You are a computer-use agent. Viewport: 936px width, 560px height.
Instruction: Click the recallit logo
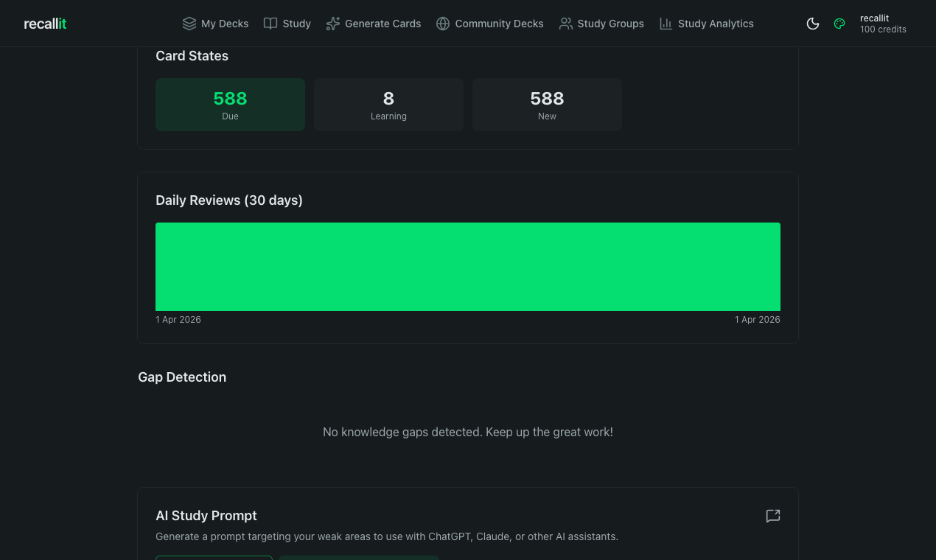point(44,23)
